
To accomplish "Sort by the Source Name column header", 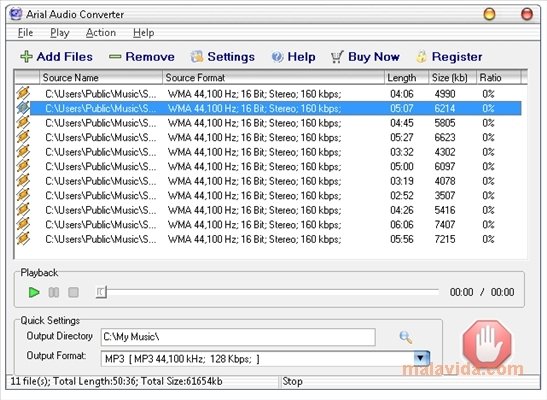I will click(x=101, y=77).
